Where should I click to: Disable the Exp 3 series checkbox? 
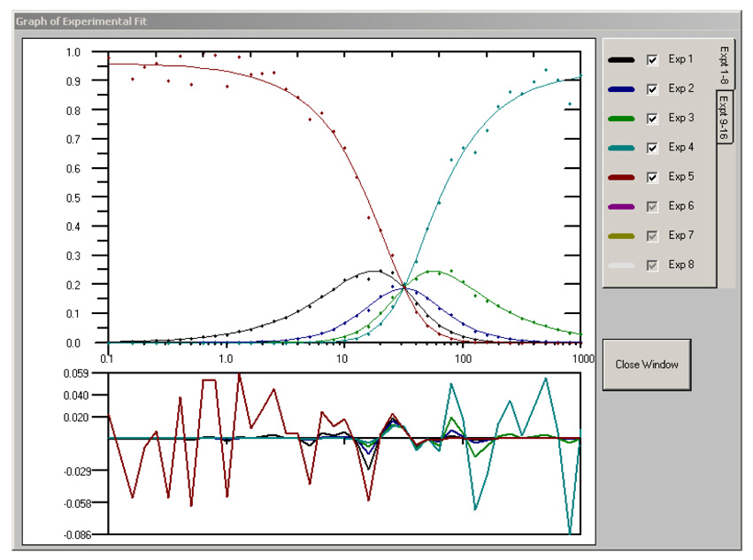click(652, 119)
